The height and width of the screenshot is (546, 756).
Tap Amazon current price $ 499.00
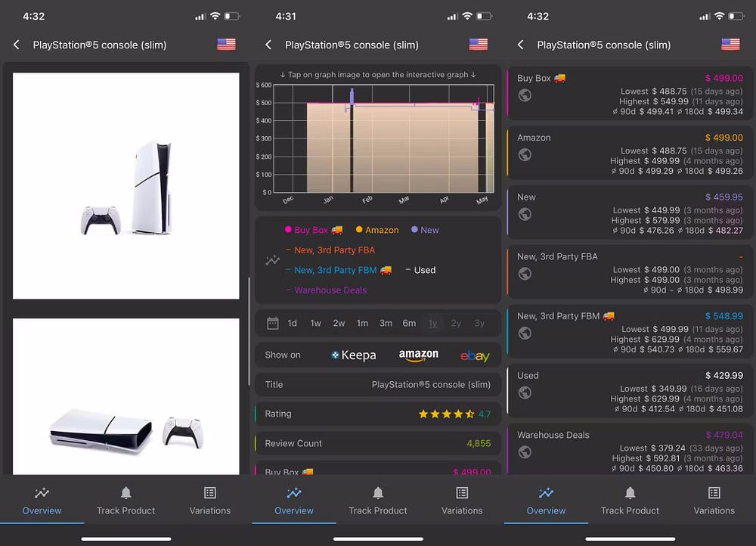point(723,138)
